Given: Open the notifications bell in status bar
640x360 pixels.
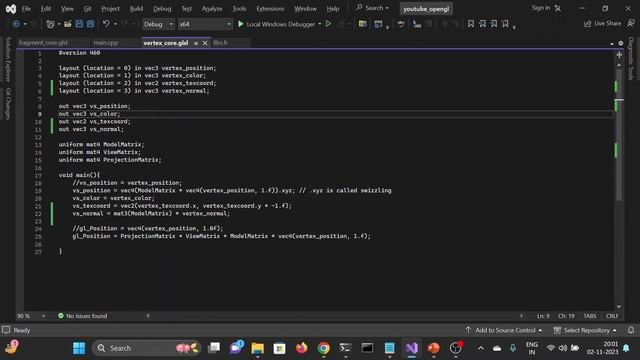Looking at the screenshot, I should coord(631,330).
